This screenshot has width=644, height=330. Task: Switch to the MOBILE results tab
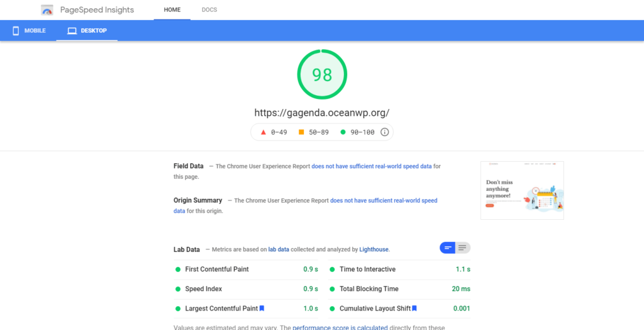[28, 31]
